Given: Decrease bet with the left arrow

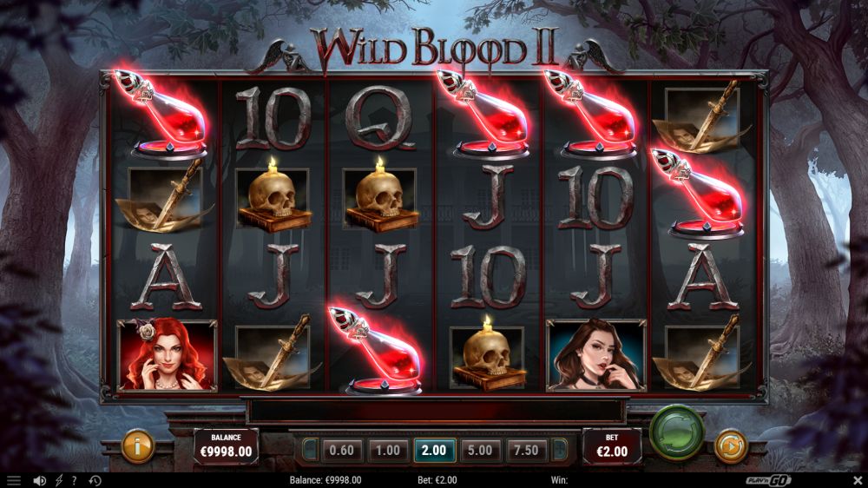Looking at the screenshot, I should [310, 451].
